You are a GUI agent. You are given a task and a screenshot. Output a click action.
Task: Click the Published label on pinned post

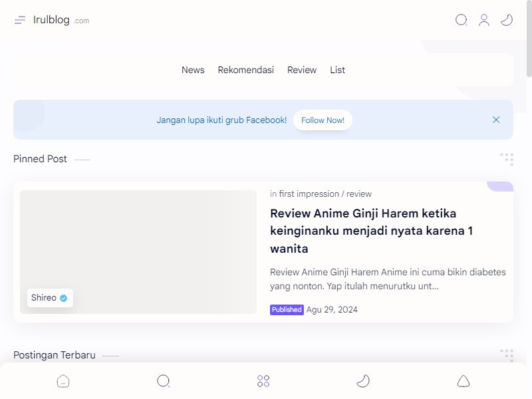coord(287,310)
